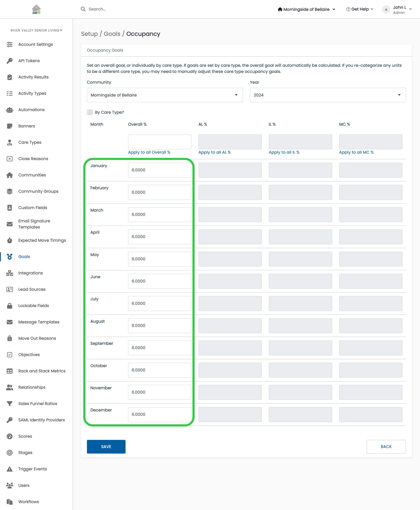
Task: Click the Community Groups layers icon
Action: (x=10, y=191)
